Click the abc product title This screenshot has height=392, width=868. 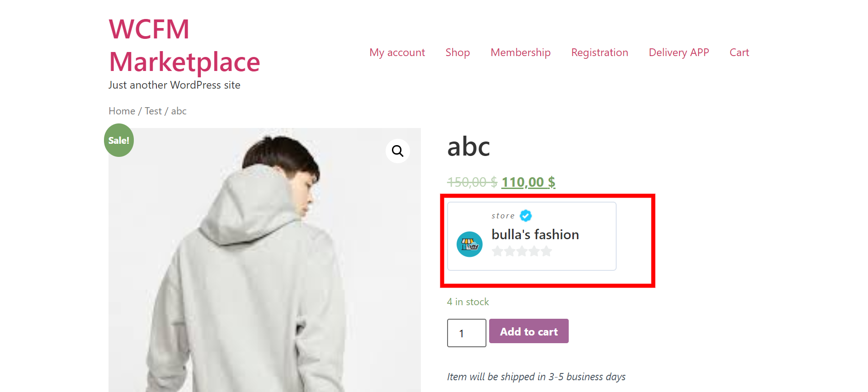click(468, 147)
